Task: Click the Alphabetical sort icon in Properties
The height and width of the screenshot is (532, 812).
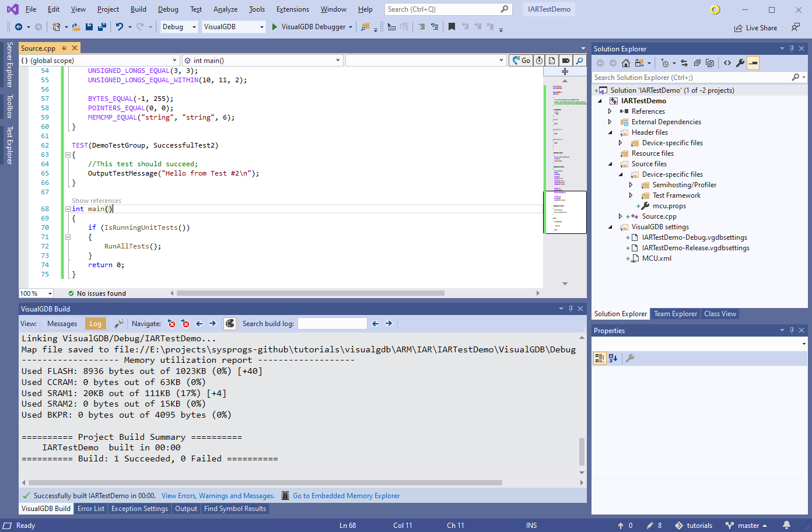Action: point(613,358)
